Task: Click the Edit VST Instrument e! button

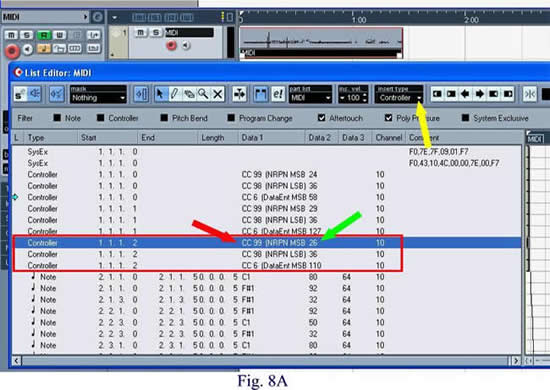Action: click(278, 94)
